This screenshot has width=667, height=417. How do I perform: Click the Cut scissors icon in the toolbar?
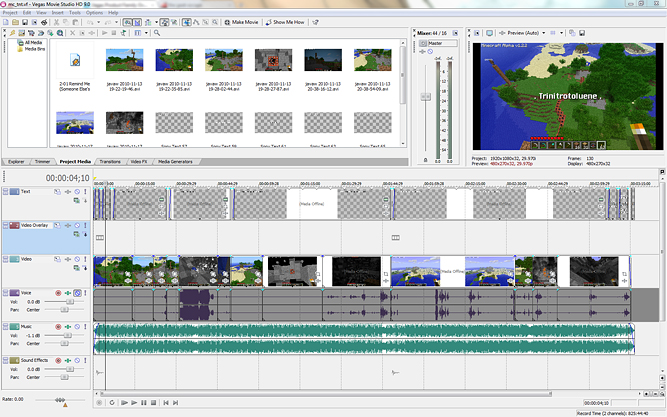click(56, 22)
